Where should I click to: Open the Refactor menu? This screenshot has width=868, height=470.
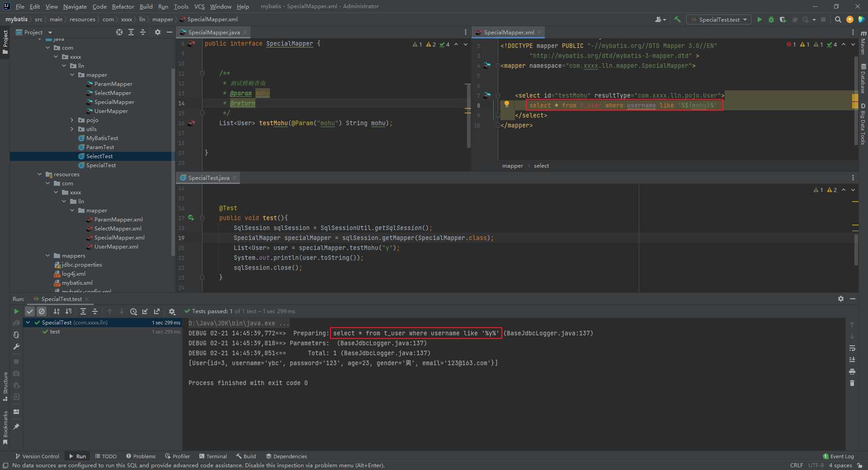tap(123, 6)
